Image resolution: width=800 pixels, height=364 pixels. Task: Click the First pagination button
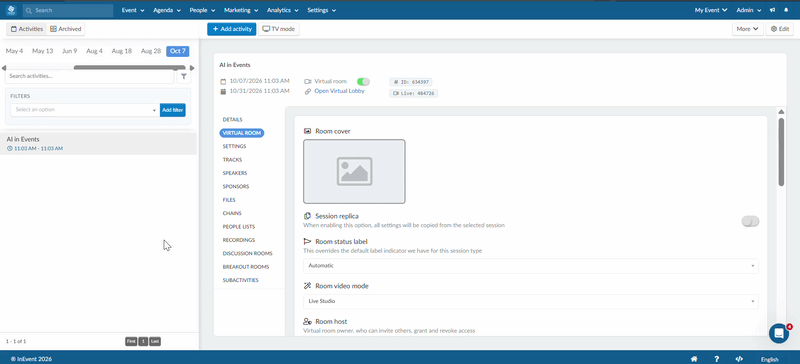131,341
